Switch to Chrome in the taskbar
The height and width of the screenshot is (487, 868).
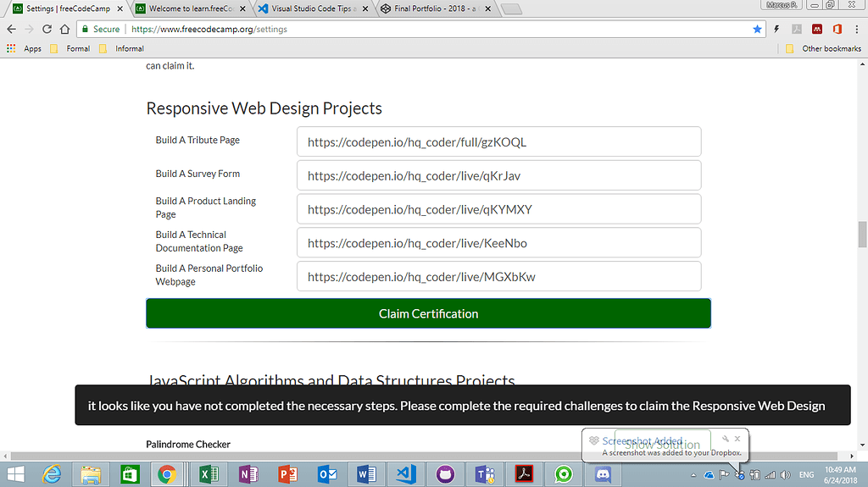(x=167, y=474)
